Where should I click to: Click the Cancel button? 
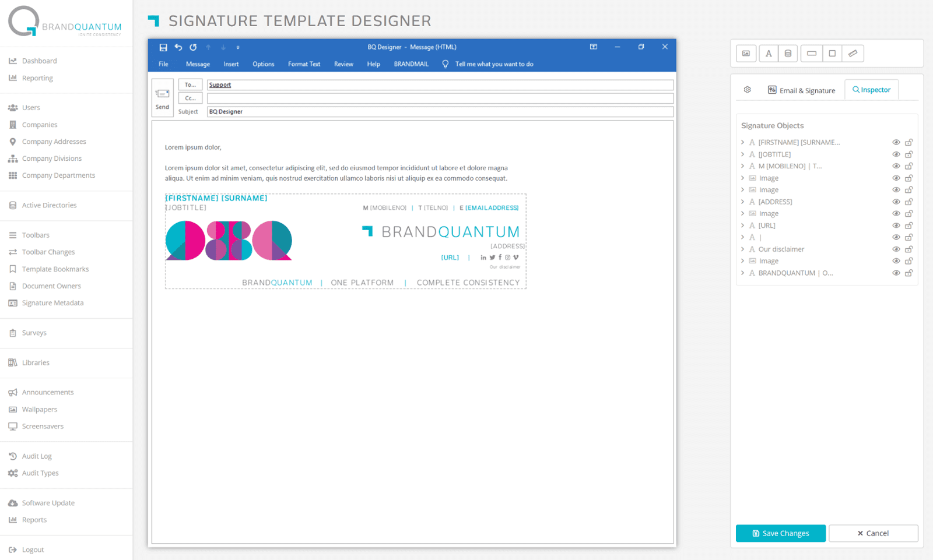[874, 533]
